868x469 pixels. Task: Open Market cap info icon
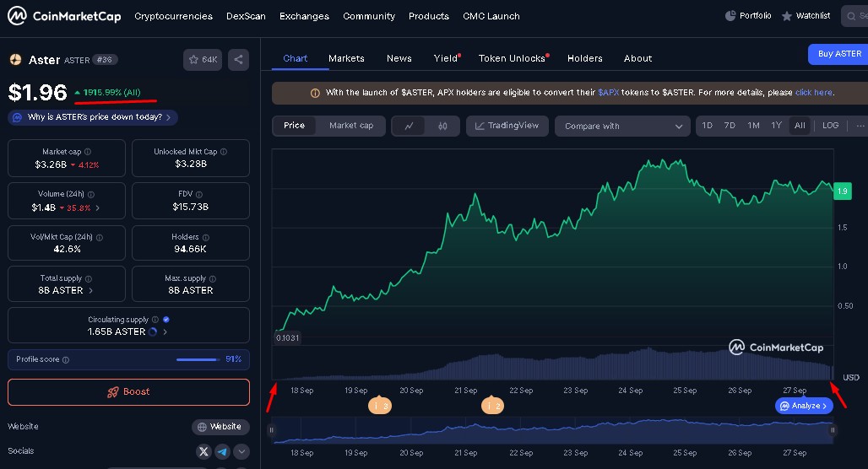88,152
